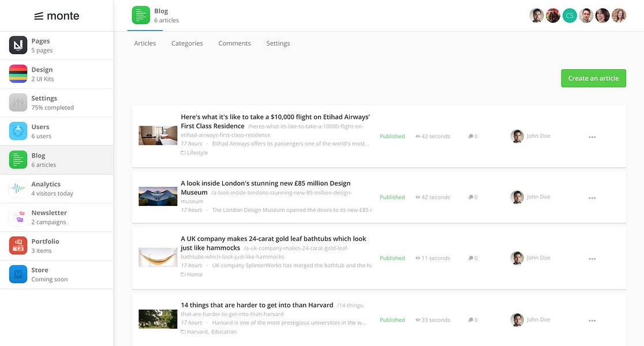Open the 24-carat gold leaf bathtubs article
The image size is (644, 346).
(273, 243)
